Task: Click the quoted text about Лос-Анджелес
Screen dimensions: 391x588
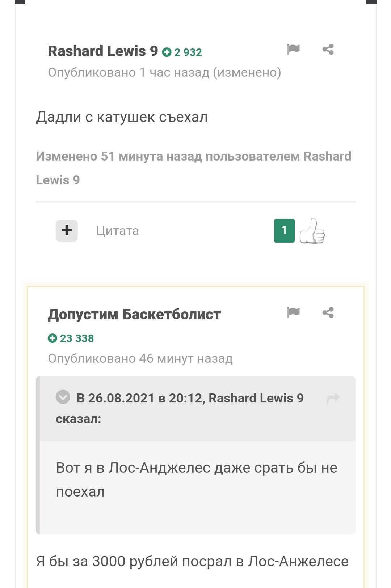Action: pos(197,480)
